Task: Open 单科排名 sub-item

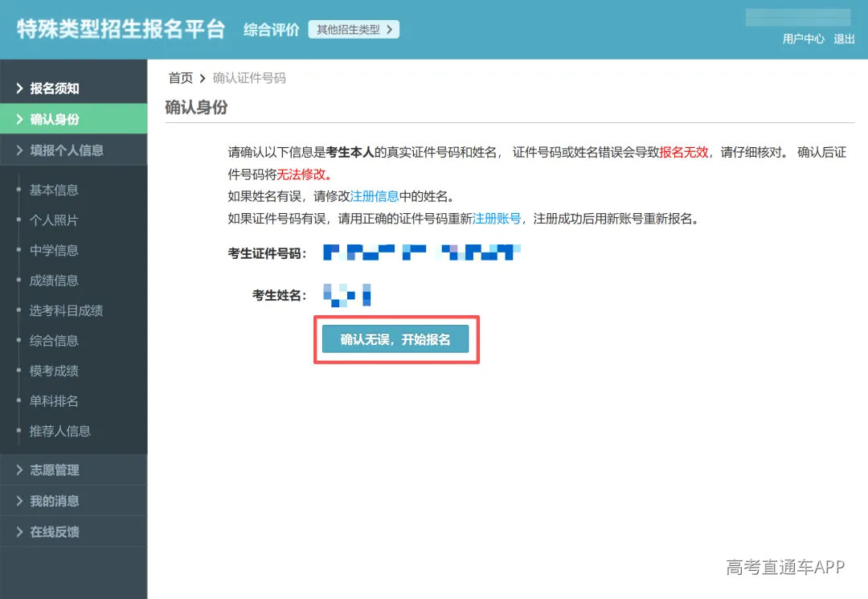Action: pyautogui.click(x=54, y=401)
